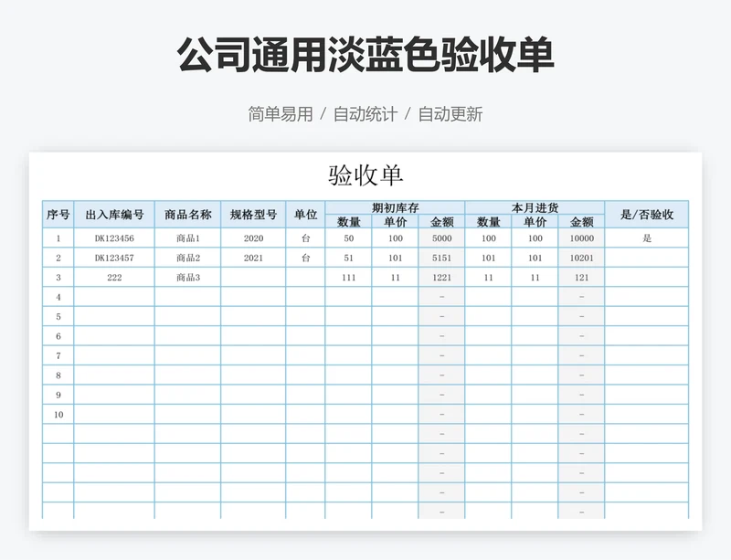
Task: Select the 111 quantity cell
Action: click(349, 278)
